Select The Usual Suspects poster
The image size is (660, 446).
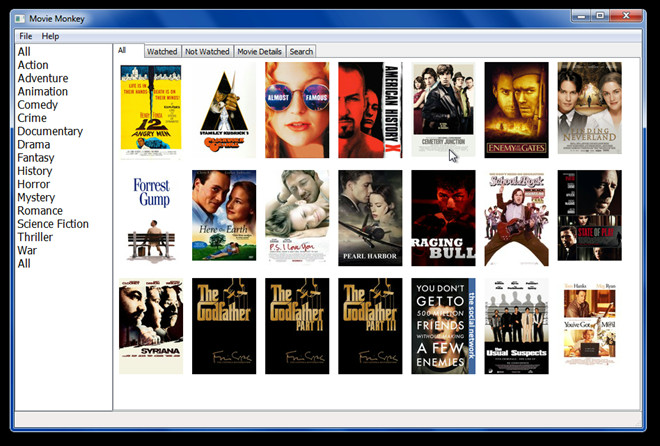[x=516, y=326]
